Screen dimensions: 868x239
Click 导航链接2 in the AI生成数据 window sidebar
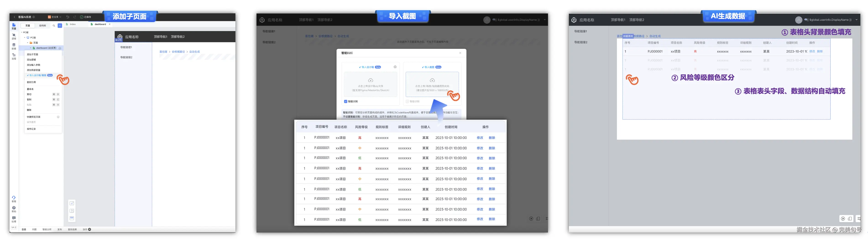pos(580,42)
